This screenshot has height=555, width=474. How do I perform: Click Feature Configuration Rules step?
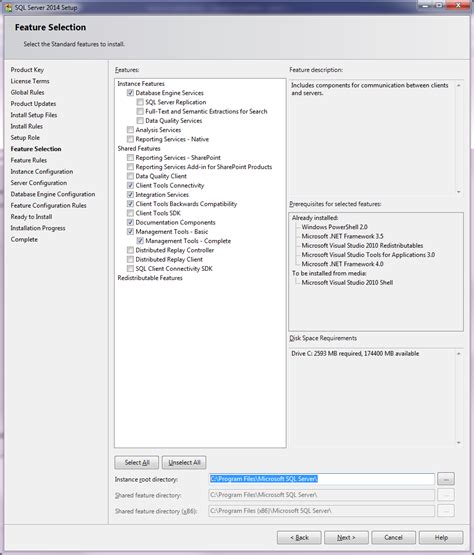click(48, 206)
